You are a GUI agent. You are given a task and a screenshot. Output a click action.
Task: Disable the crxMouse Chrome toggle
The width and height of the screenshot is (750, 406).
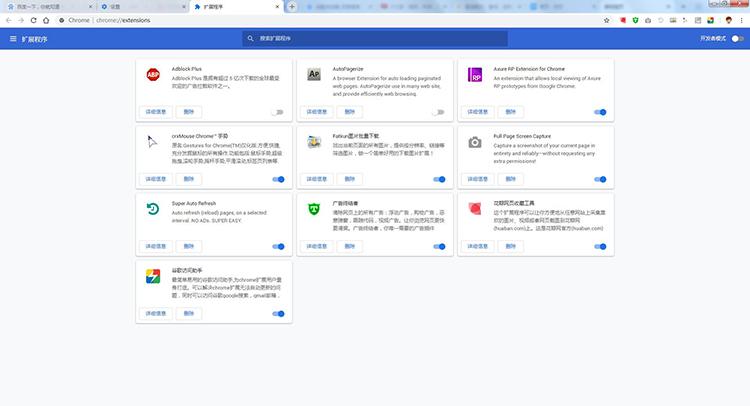coord(278,179)
